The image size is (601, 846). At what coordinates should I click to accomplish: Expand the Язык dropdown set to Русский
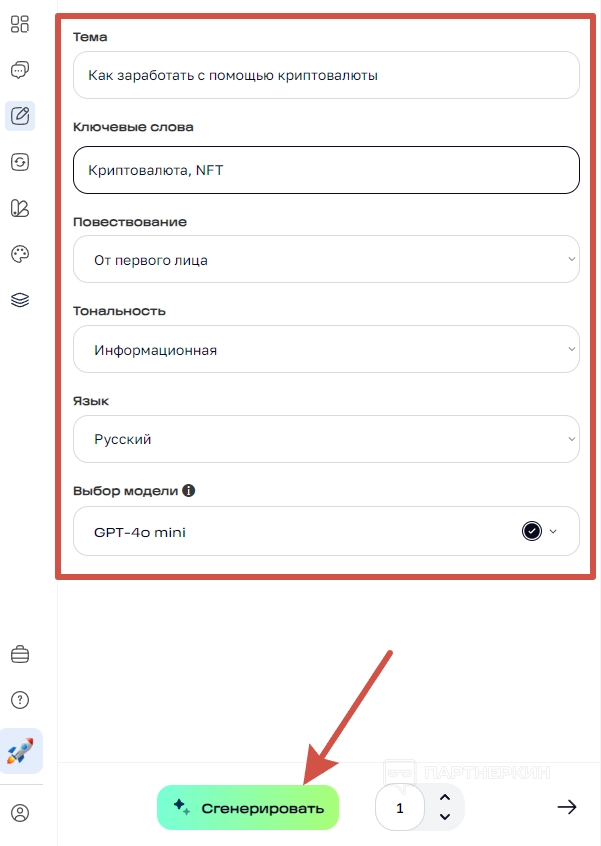click(x=326, y=439)
